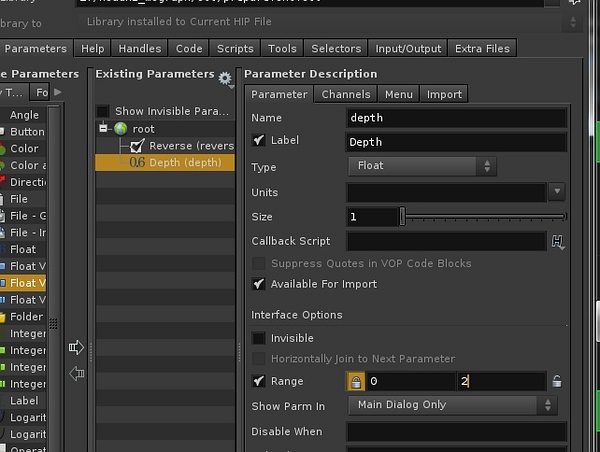
Task: Switch to the Menu sub-tab
Action: 399,95
